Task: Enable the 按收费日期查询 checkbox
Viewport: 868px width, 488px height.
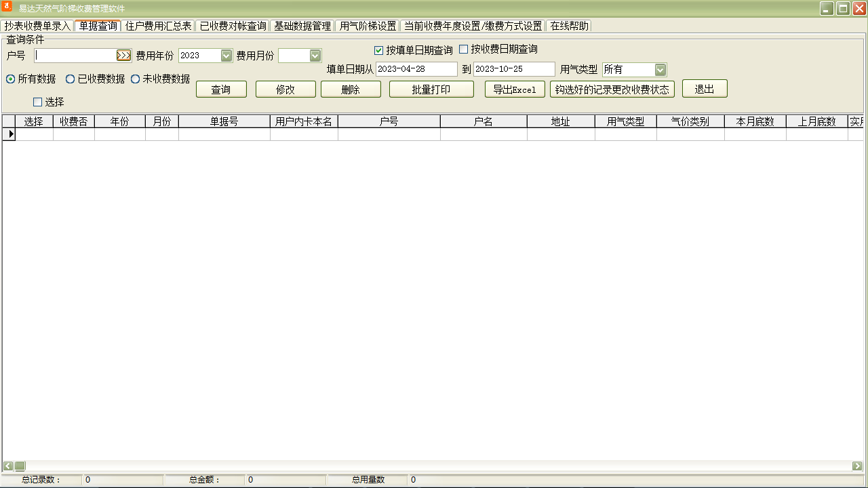Action: (464, 49)
